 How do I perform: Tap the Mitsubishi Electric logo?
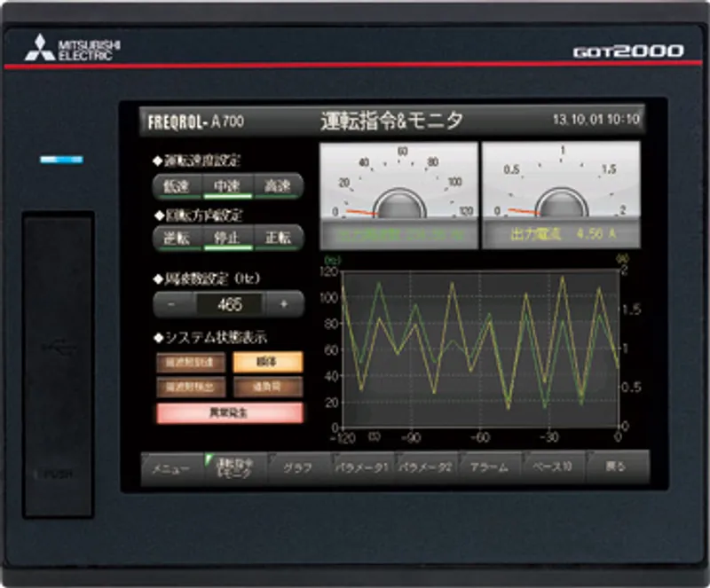[73, 48]
